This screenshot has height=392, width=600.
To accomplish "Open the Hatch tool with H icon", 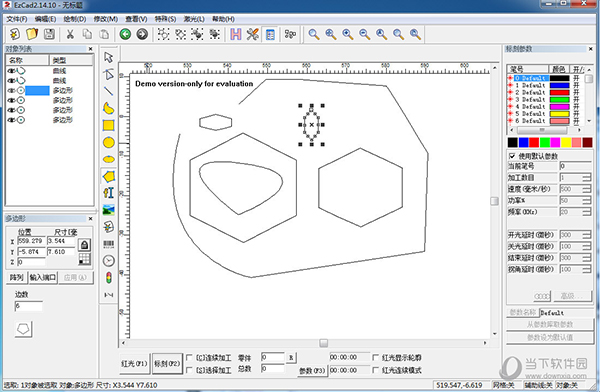I will [x=236, y=34].
